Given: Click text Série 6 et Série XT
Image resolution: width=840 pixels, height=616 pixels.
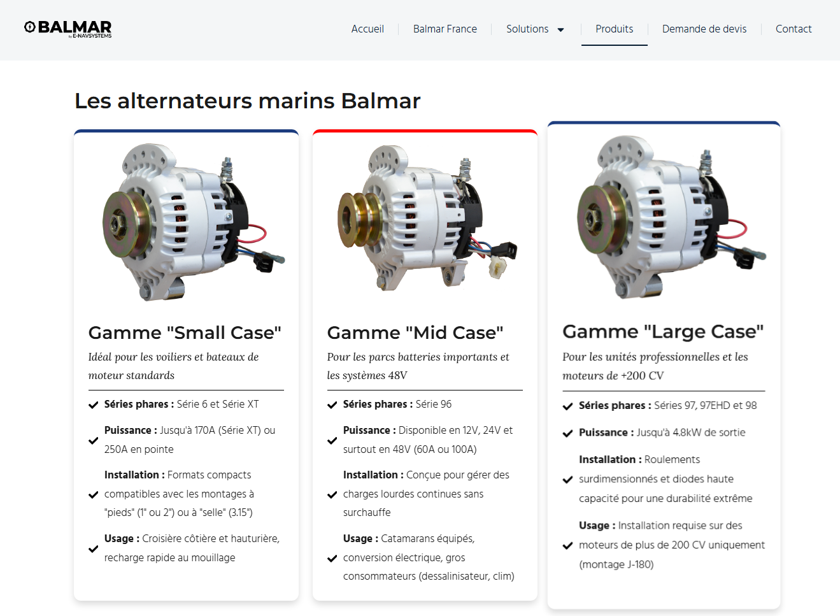Looking at the screenshot, I should tap(218, 404).
